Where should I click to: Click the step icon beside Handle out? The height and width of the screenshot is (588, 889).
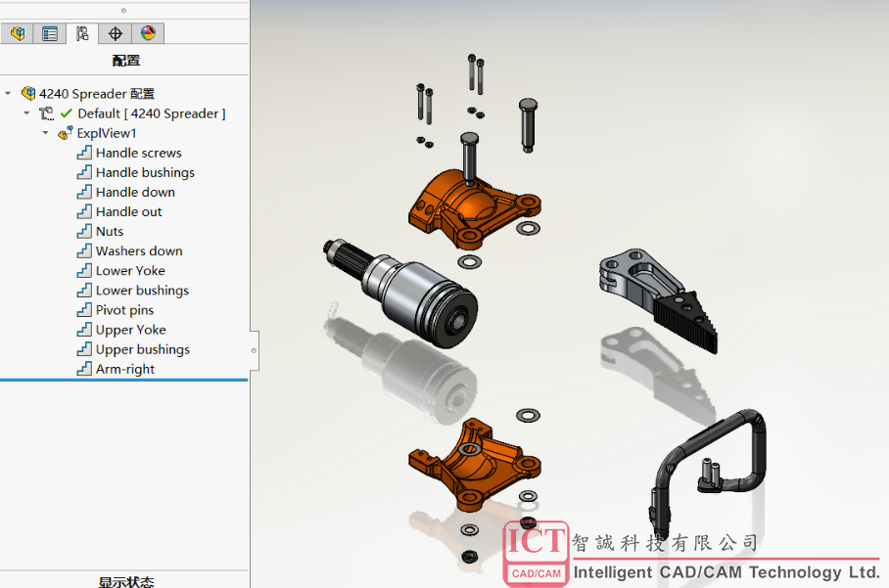point(84,211)
